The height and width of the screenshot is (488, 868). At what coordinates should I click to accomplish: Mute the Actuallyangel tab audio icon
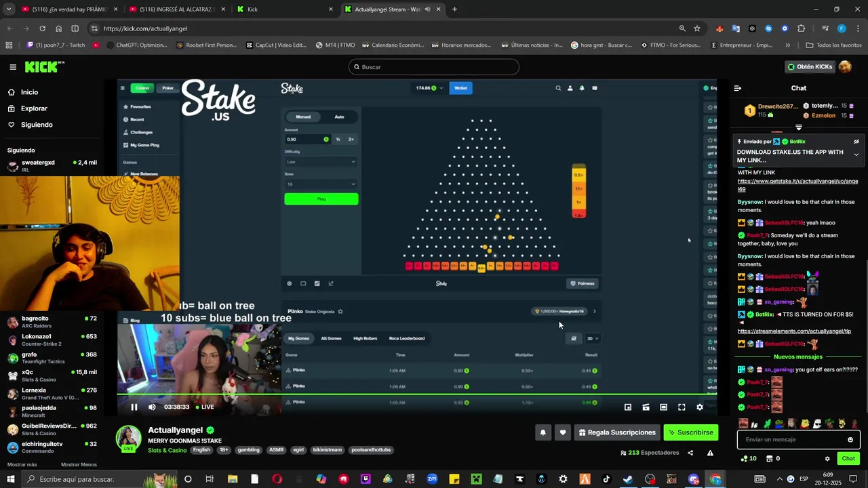pyautogui.click(x=427, y=9)
